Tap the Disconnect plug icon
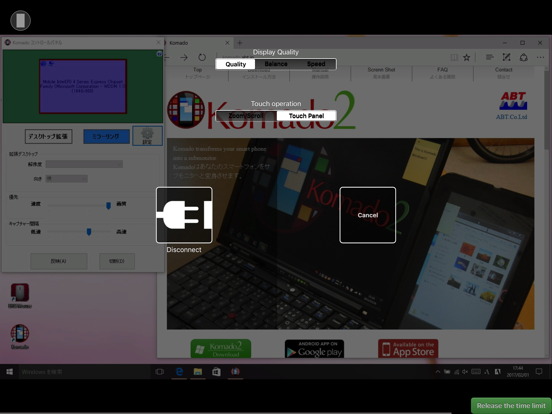Screen dimensions: 552x414 coord(184,215)
